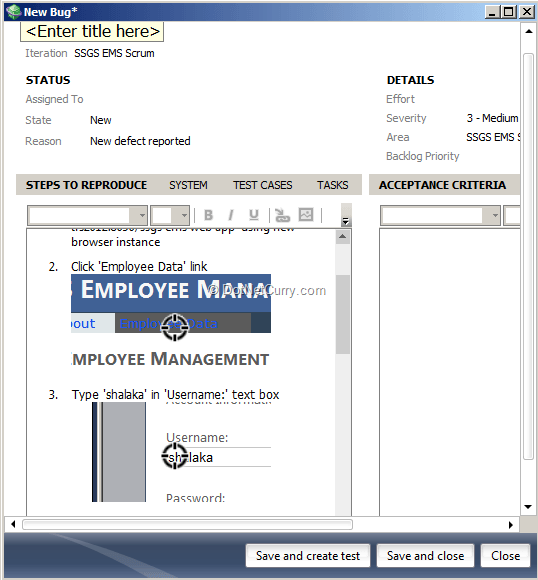Toggle Italic formatting in steps toolbar
The width and height of the screenshot is (538, 580).
click(231, 215)
